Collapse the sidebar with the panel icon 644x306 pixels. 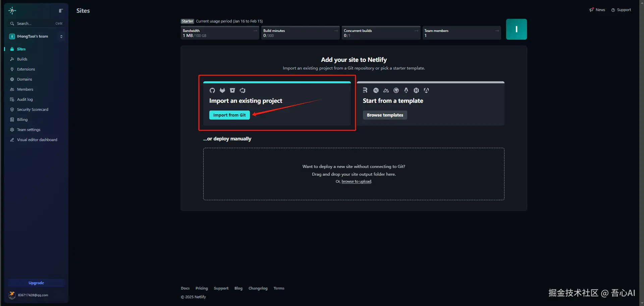[61, 11]
